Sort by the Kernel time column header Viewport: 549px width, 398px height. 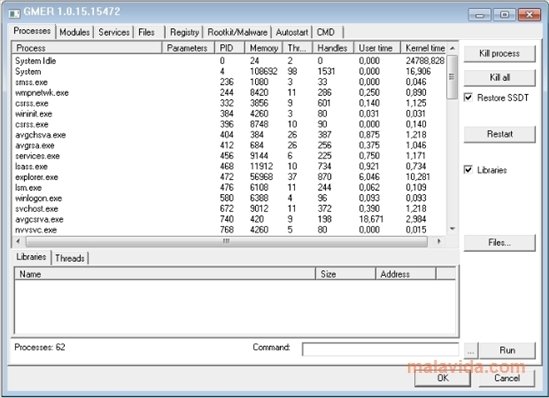pos(424,48)
